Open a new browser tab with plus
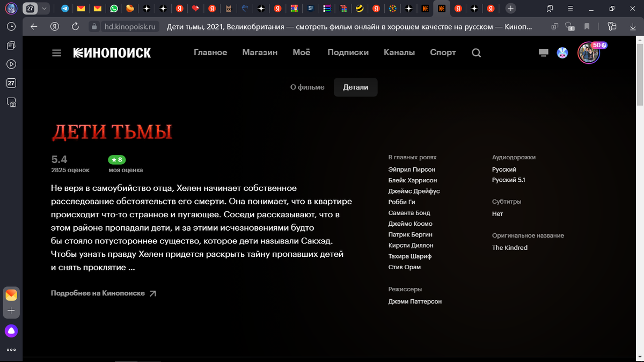644x362 pixels. pyautogui.click(x=511, y=9)
